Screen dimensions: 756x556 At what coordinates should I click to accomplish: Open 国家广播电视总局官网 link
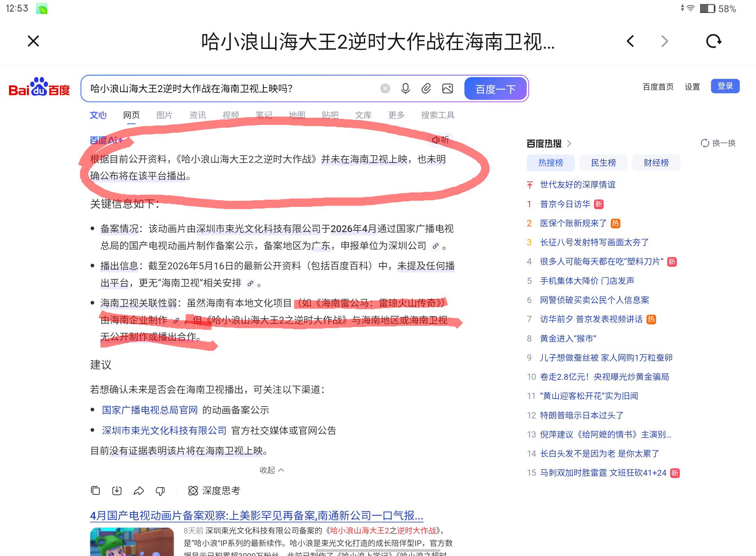pyautogui.click(x=150, y=410)
